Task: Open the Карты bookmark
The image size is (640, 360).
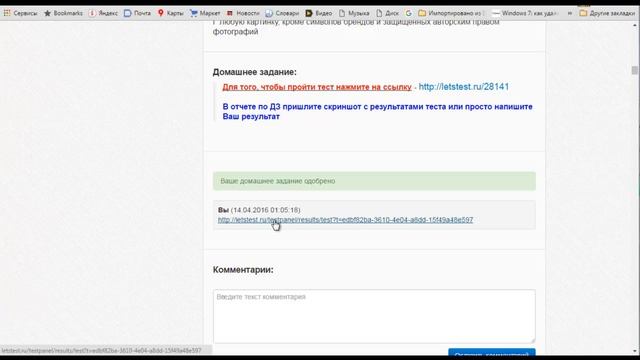Action: click(171, 13)
